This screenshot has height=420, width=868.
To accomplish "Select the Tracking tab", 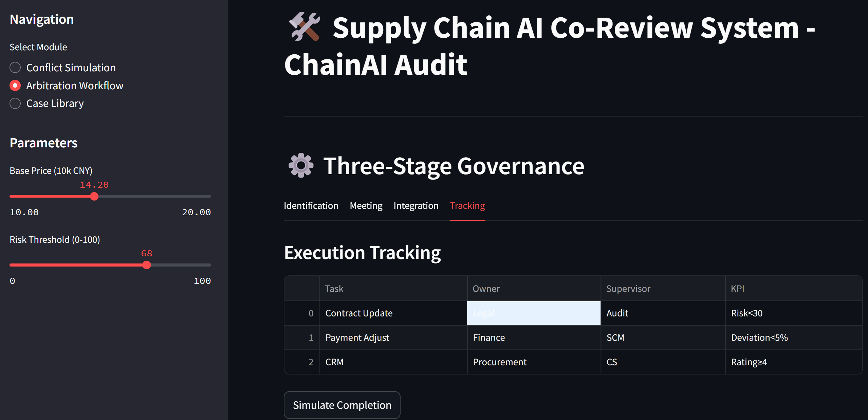I will (x=467, y=206).
